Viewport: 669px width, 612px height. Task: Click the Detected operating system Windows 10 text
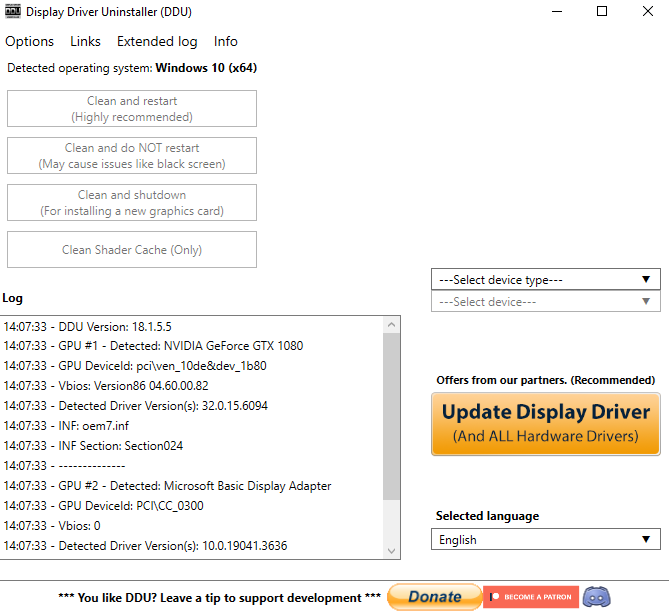click(x=132, y=68)
